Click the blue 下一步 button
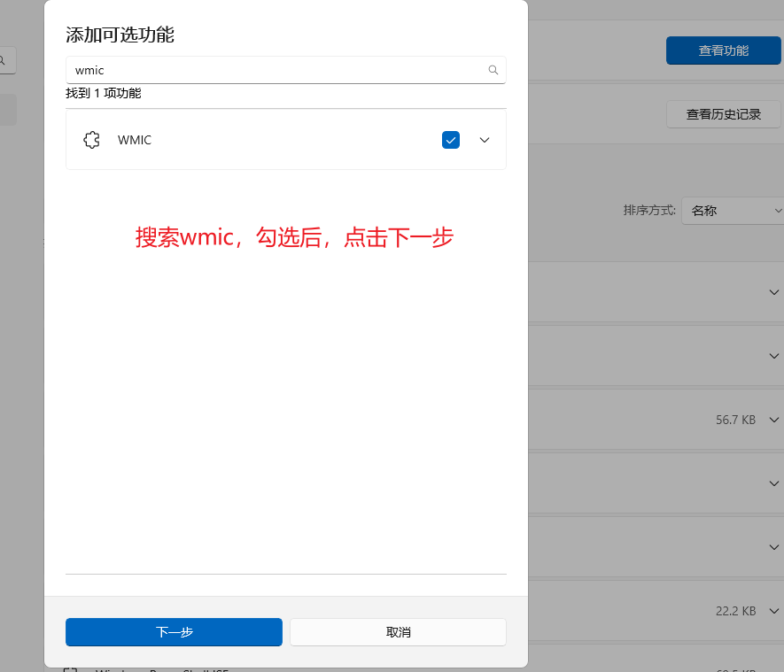The height and width of the screenshot is (672, 784). point(174,632)
